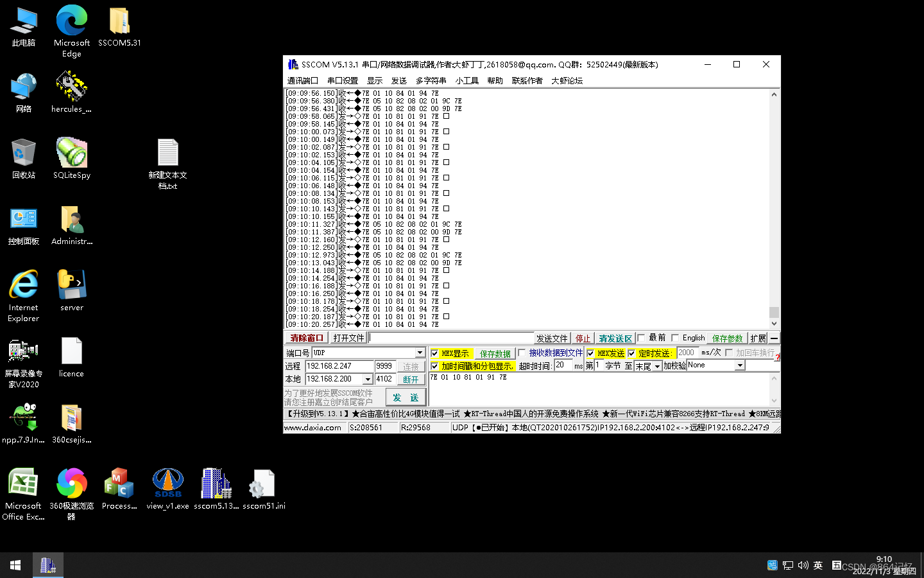924x578 pixels.
Task: Open the 控制面板 desktop icon
Action: point(24,225)
